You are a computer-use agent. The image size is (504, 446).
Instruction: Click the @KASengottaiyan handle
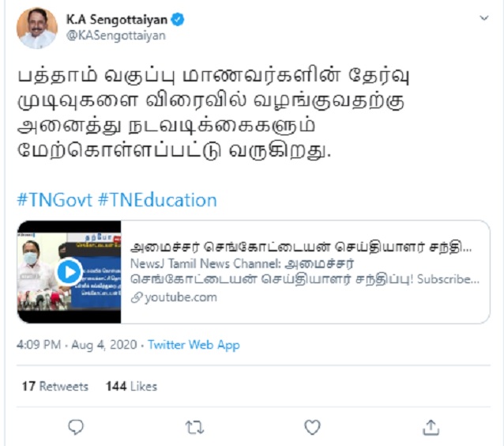116,36
